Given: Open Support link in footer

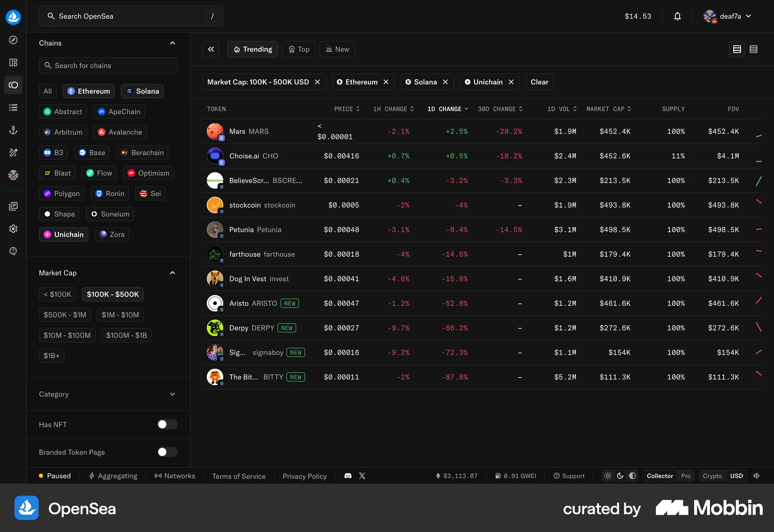Looking at the screenshot, I should point(569,476).
